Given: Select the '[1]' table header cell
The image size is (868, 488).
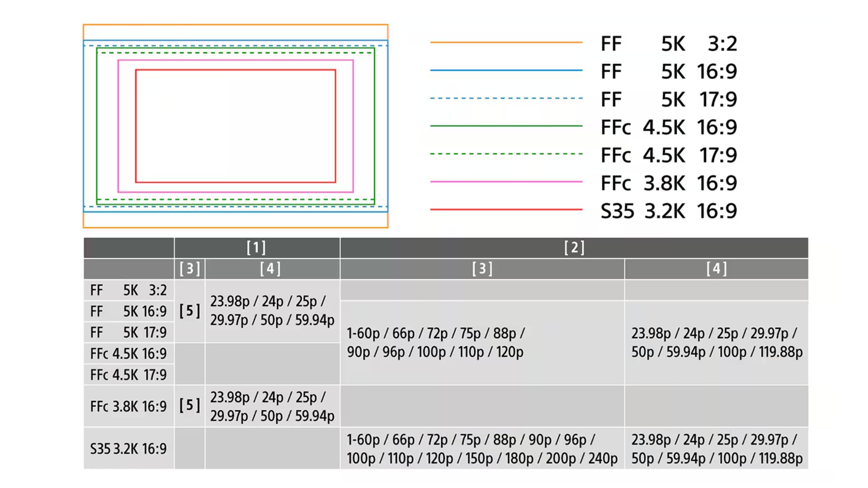Looking at the screenshot, I should click(x=257, y=248).
